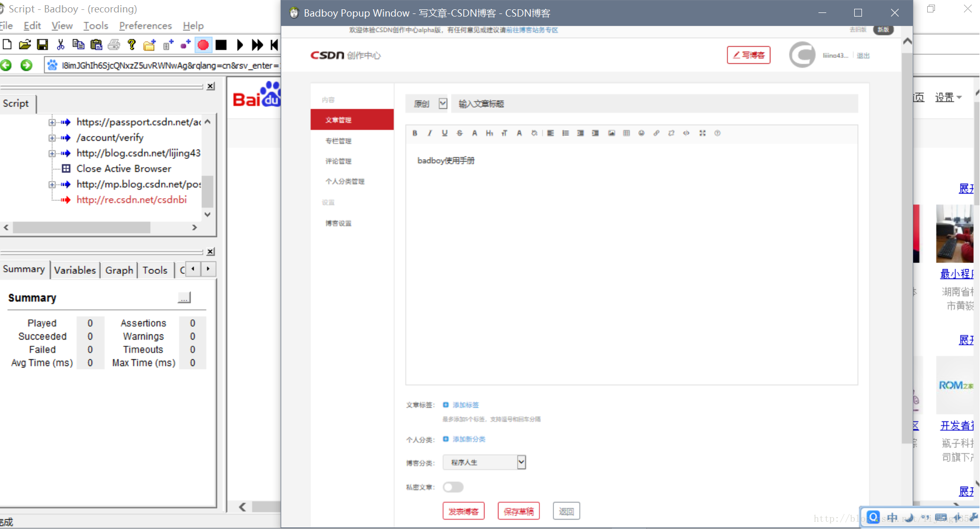
Task: Click the bulleted list icon in editor
Action: (x=565, y=133)
